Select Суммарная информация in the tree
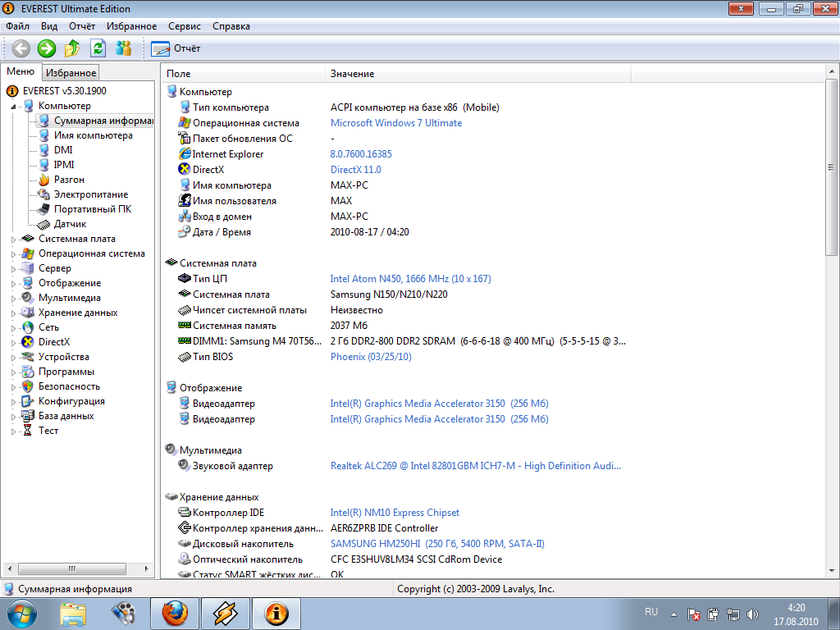This screenshot has height=630, width=840. coord(103,121)
